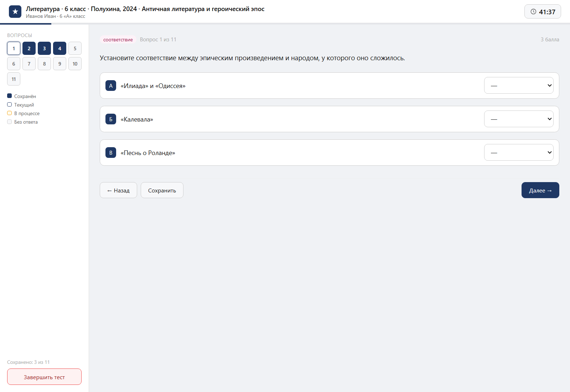Click the Сохранить button
The height and width of the screenshot is (392, 570).
click(x=162, y=190)
